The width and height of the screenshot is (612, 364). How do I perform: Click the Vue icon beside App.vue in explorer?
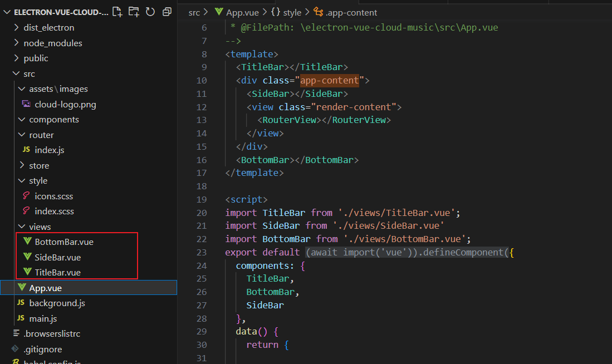click(22, 288)
